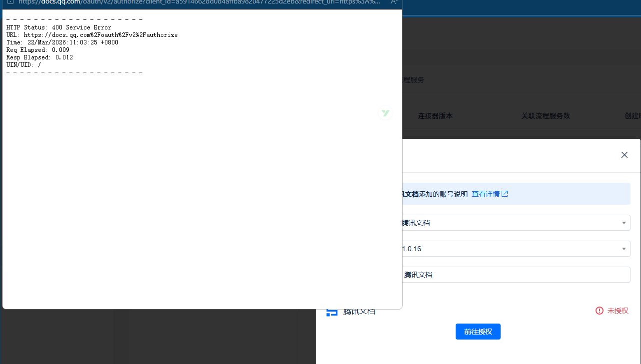Click the read aloud icon in address bar
The height and width of the screenshot is (364, 641).
pyautogui.click(x=394, y=2)
